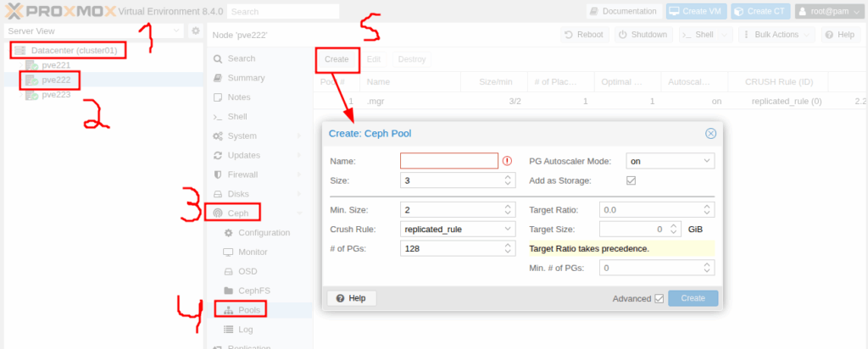Open the Bulk Actions menu
Screen dimensions: 868x349
[776, 34]
